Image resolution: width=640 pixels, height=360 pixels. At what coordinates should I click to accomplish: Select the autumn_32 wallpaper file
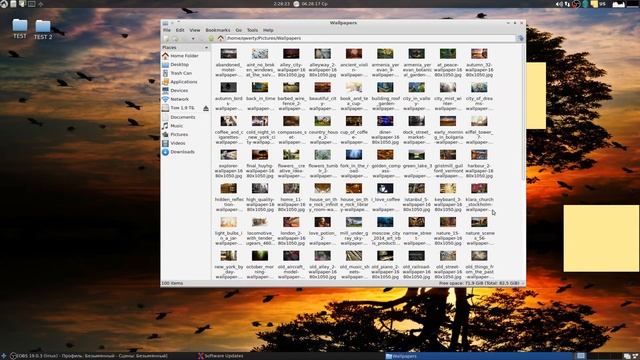(479, 63)
